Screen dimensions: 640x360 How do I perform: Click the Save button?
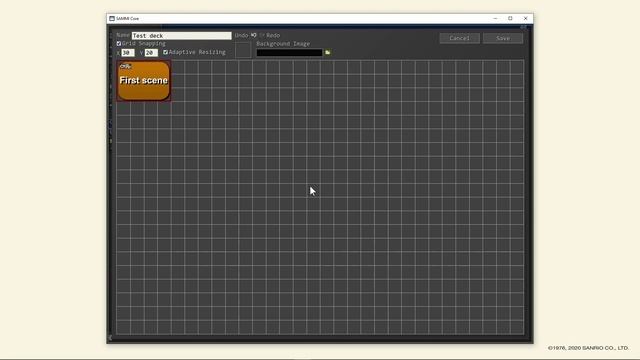tap(503, 38)
